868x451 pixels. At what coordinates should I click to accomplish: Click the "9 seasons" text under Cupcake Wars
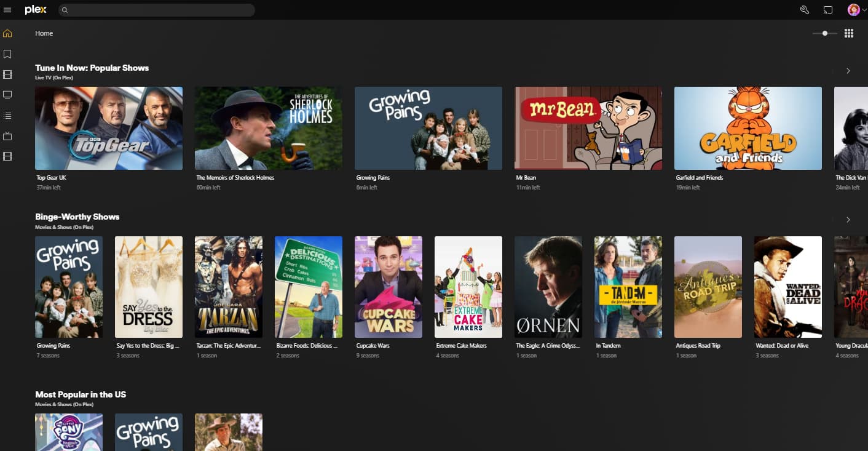click(368, 356)
